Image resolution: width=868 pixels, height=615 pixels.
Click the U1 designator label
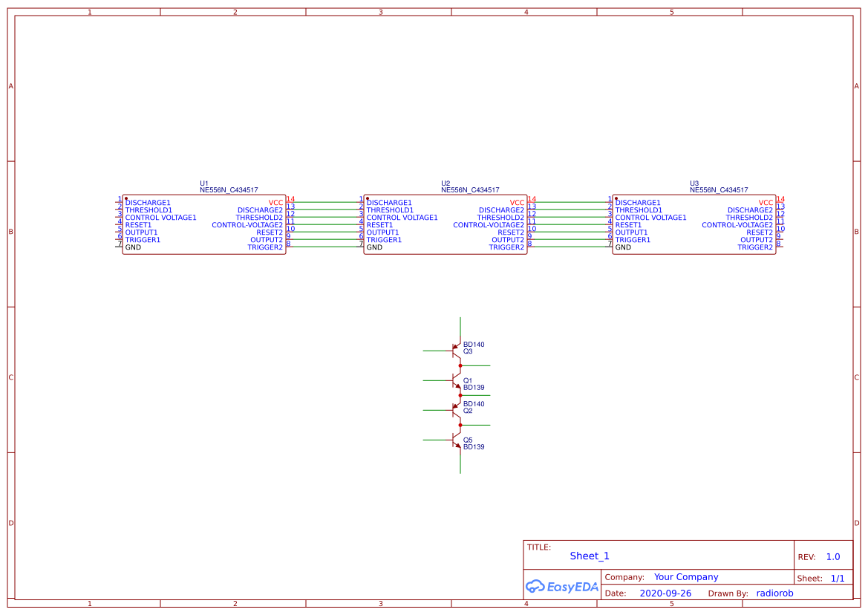pos(203,183)
